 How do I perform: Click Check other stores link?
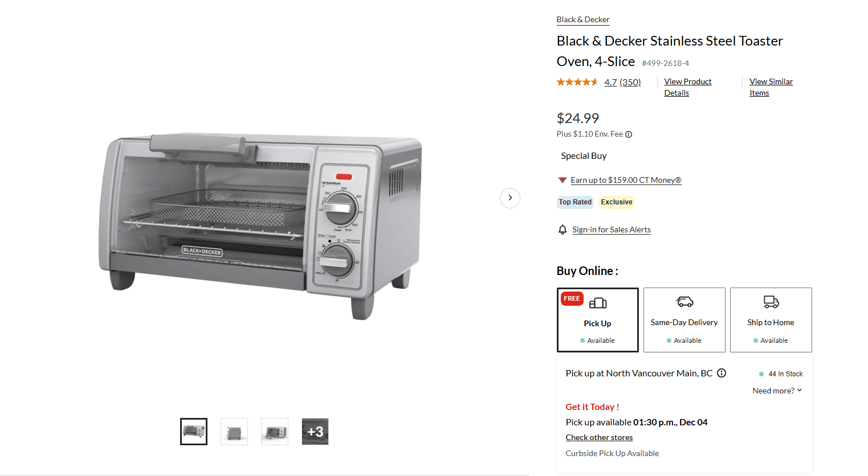click(x=599, y=437)
